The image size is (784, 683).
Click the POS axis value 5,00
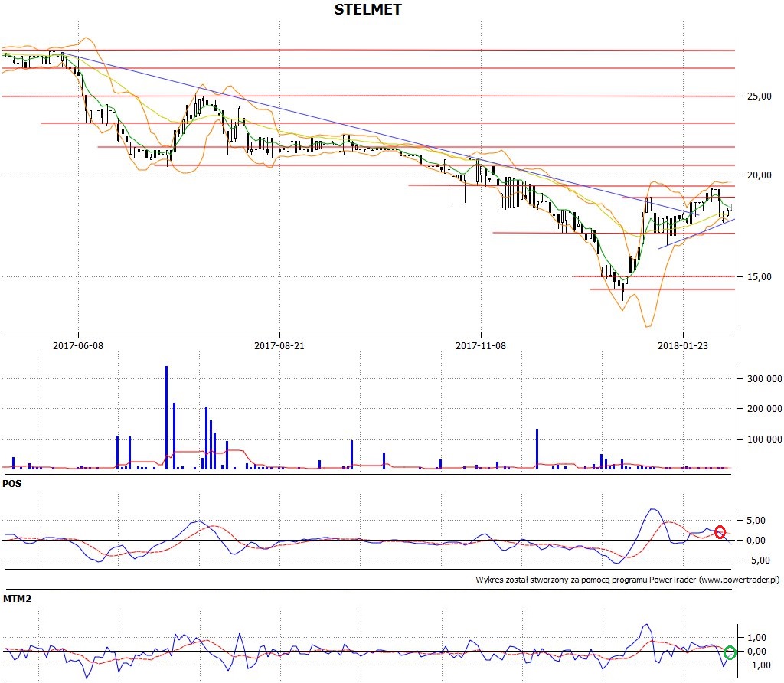pyautogui.click(x=756, y=521)
